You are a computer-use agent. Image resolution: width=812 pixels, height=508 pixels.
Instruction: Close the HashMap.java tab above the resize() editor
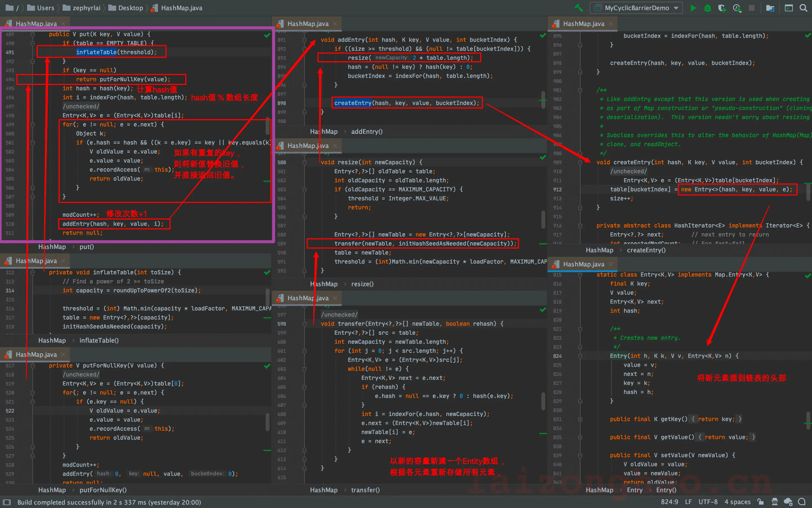coord(335,146)
